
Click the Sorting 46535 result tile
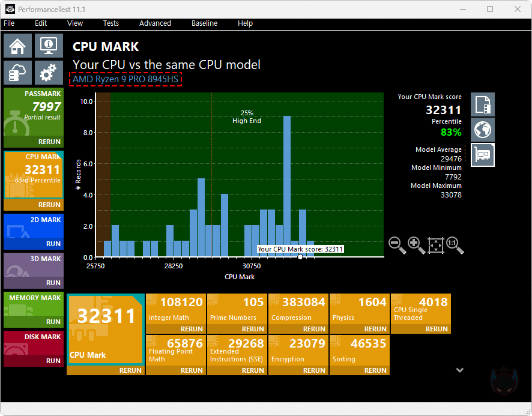(x=360, y=351)
